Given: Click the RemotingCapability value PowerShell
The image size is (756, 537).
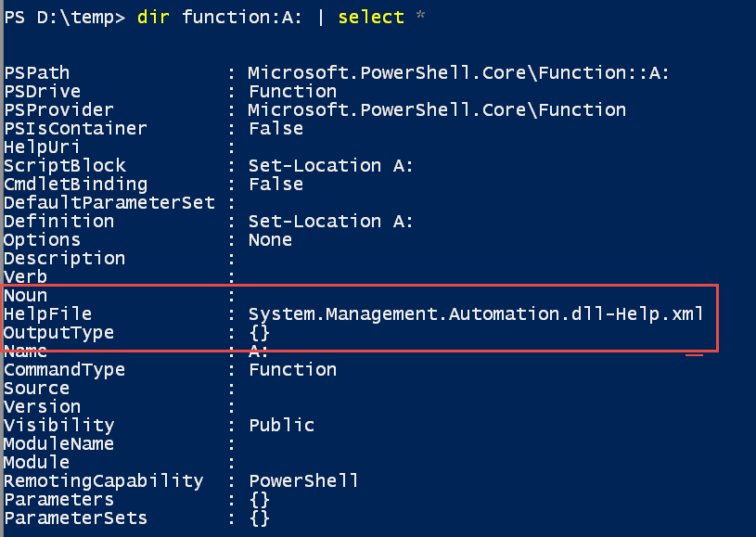Looking at the screenshot, I should [x=303, y=480].
